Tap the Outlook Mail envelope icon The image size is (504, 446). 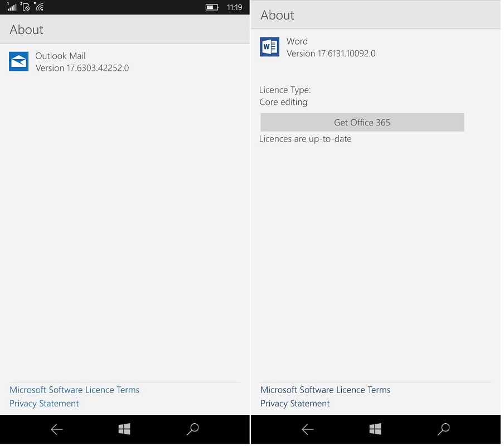point(18,61)
